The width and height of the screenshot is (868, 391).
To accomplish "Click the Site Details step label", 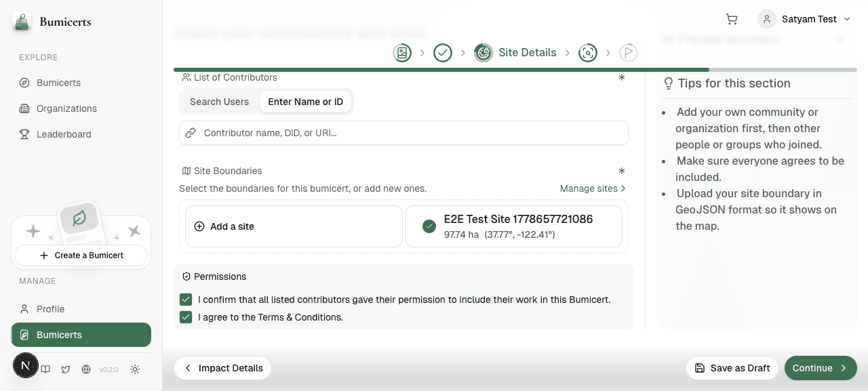I will pos(528,52).
